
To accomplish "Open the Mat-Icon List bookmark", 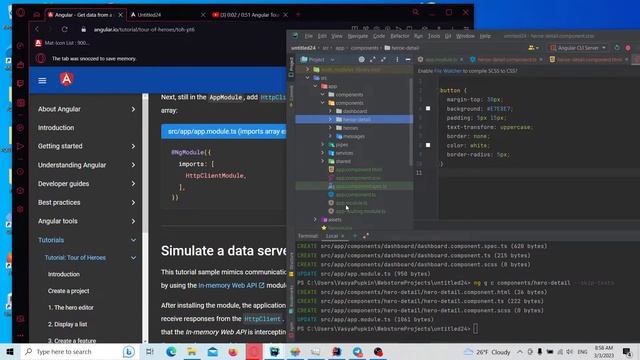I will [62, 42].
